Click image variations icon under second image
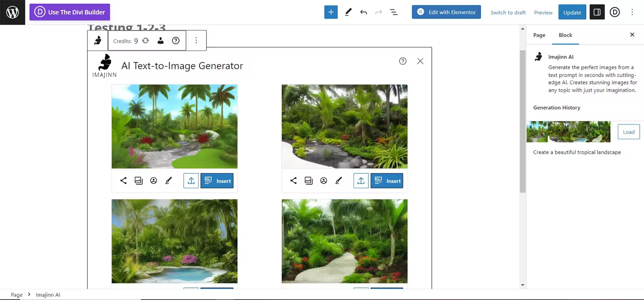 click(308, 180)
